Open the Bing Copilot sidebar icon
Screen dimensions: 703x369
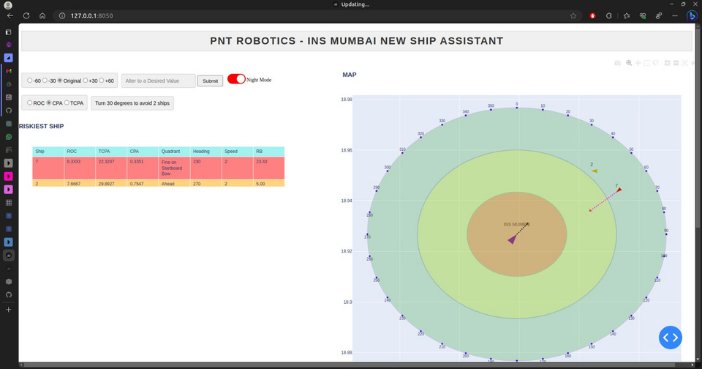point(692,16)
